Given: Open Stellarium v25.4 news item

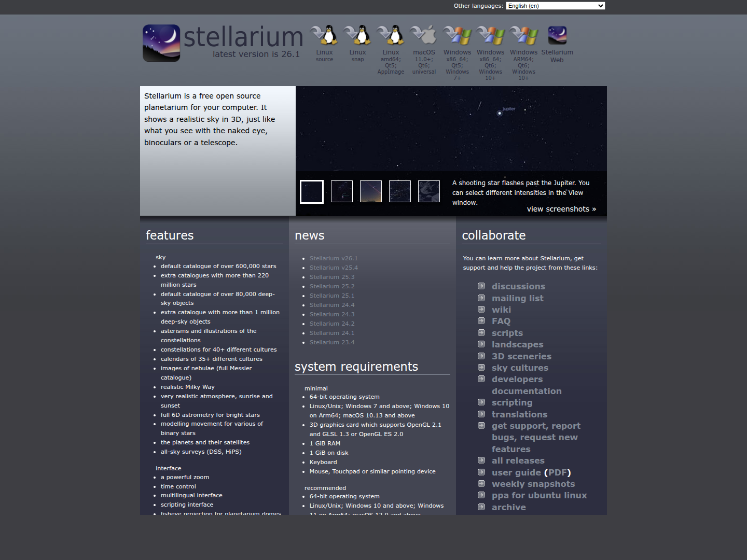Looking at the screenshot, I should 334,268.
